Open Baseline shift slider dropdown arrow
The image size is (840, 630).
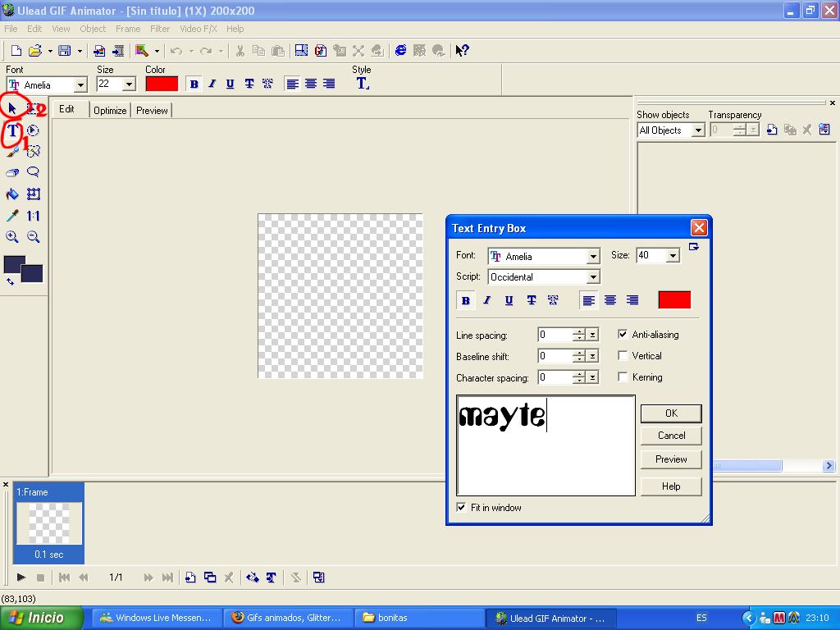592,356
